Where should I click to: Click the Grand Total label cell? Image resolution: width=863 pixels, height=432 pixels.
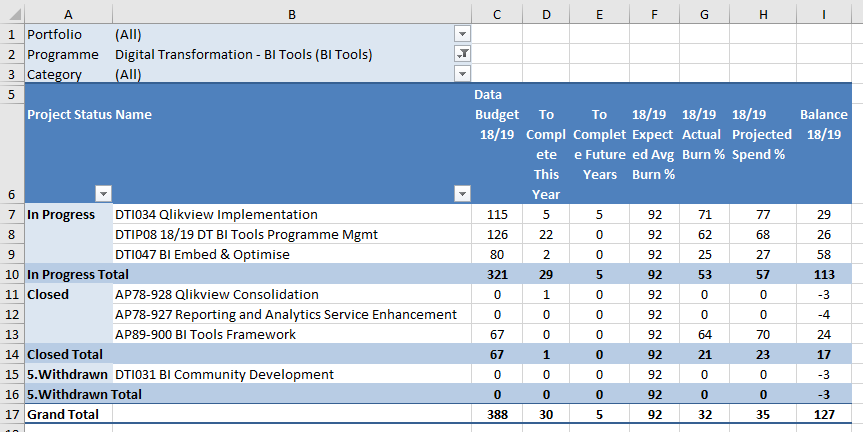(x=64, y=414)
